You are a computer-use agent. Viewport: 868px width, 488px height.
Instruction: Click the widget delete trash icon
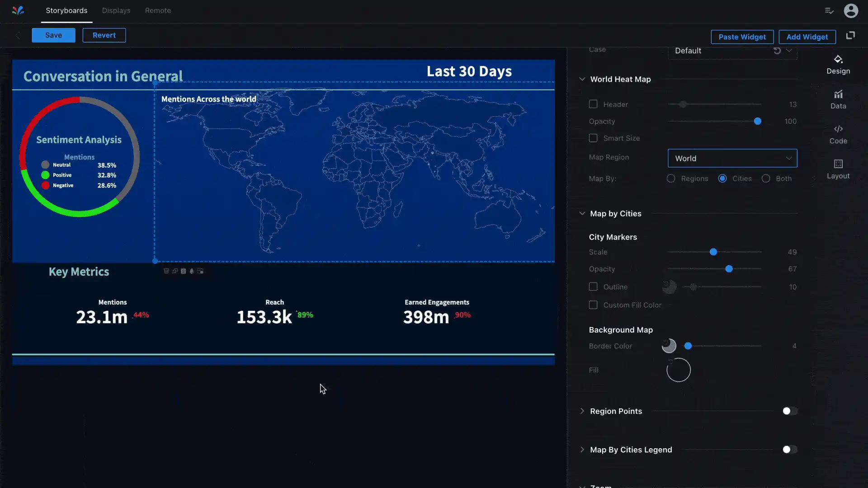(x=166, y=271)
